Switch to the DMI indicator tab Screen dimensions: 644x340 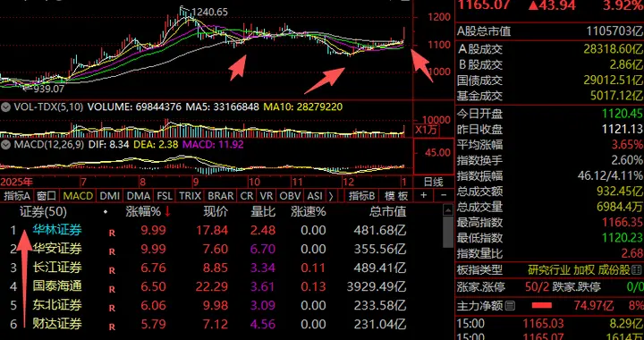109,196
